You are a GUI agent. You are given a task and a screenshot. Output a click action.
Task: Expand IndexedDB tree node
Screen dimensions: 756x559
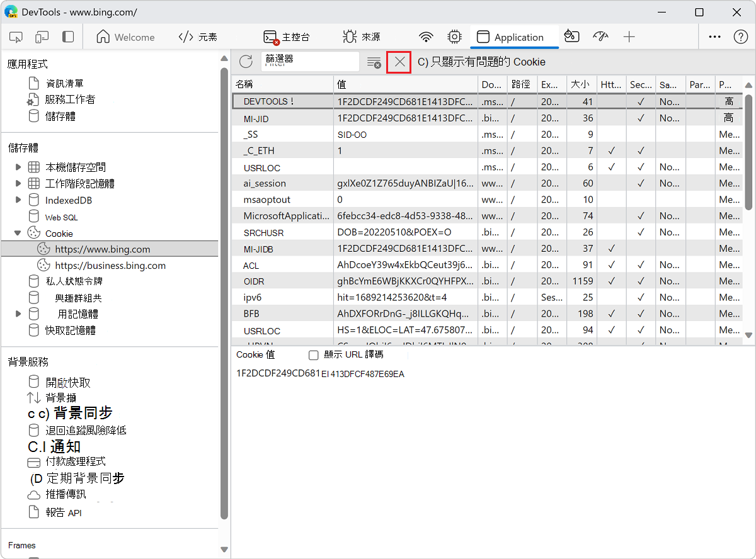[x=18, y=200]
